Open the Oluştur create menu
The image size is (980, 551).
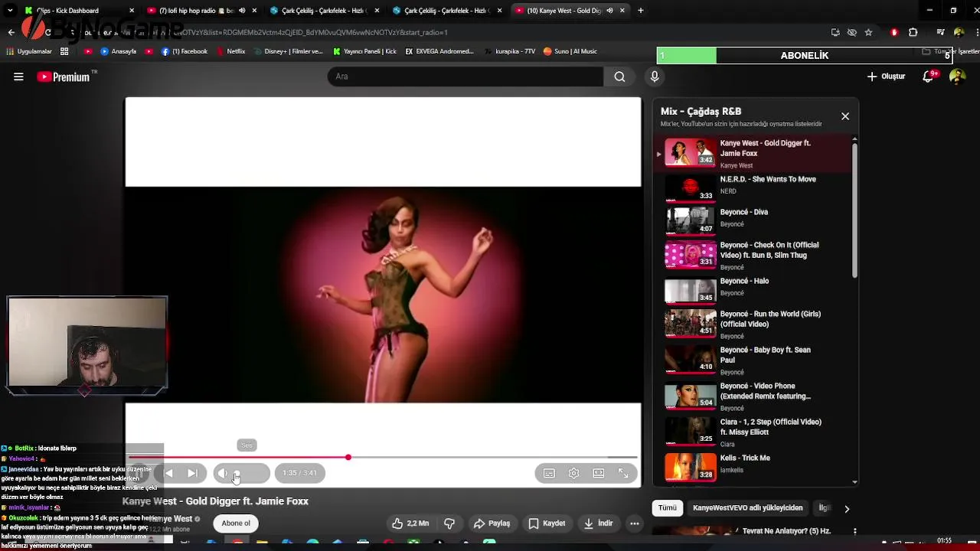[886, 77]
